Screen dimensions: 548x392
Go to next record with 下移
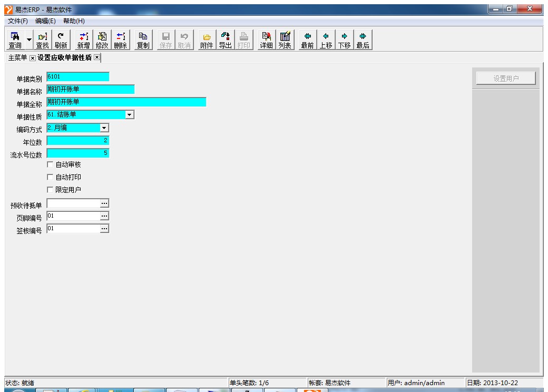(x=345, y=40)
